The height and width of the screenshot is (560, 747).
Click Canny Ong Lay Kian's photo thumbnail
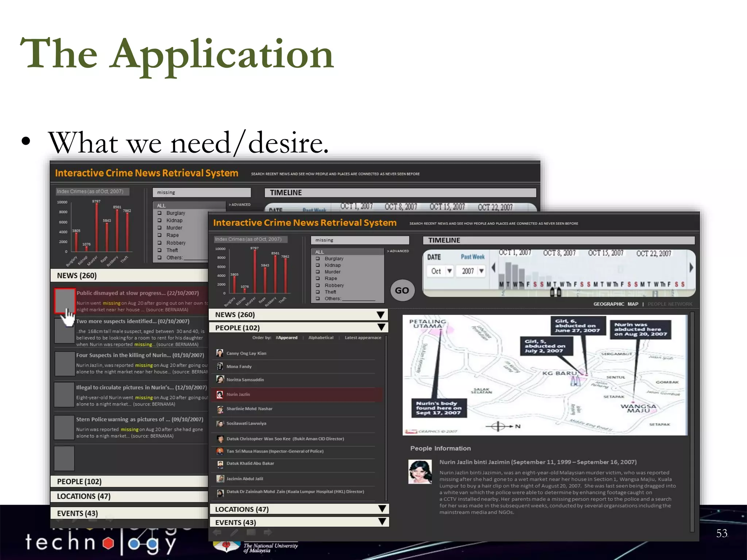coord(220,353)
